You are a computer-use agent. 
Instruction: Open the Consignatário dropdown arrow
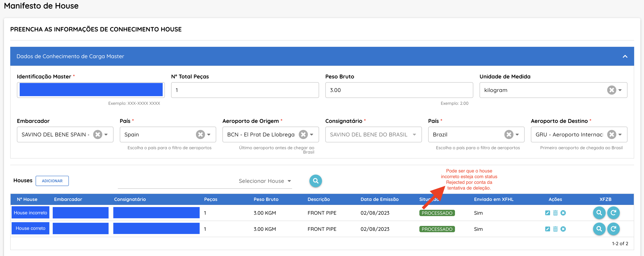click(x=414, y=134)
